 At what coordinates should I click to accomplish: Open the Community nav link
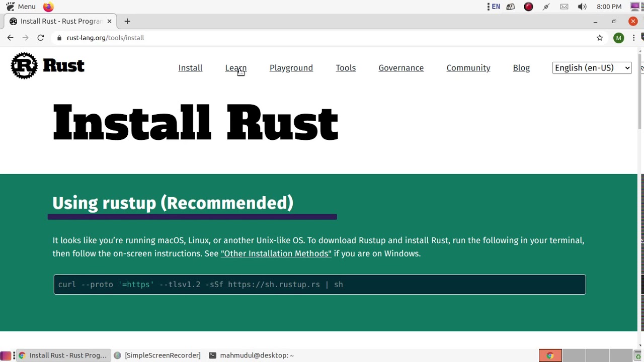(x=468, y=68)
